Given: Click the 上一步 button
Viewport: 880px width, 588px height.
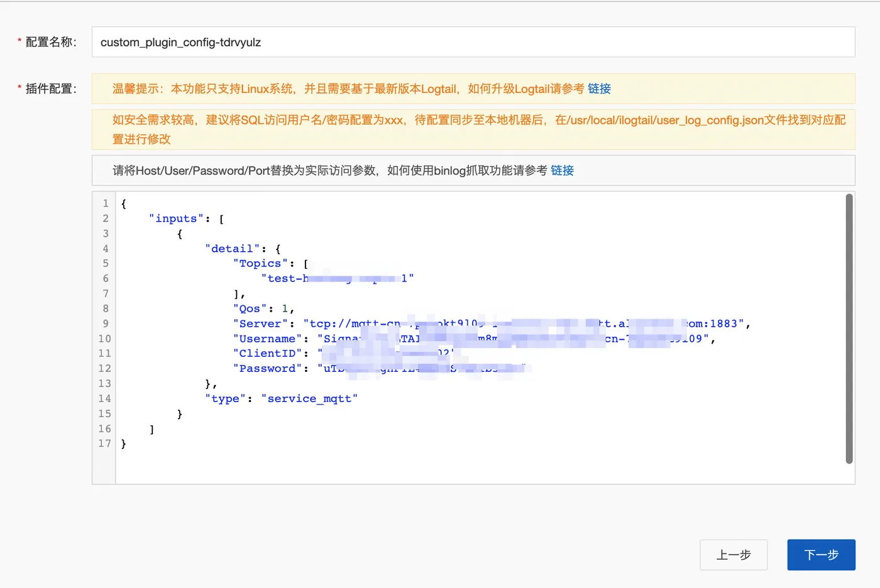Looking at the screenshot, I should [x=734, y=555].
